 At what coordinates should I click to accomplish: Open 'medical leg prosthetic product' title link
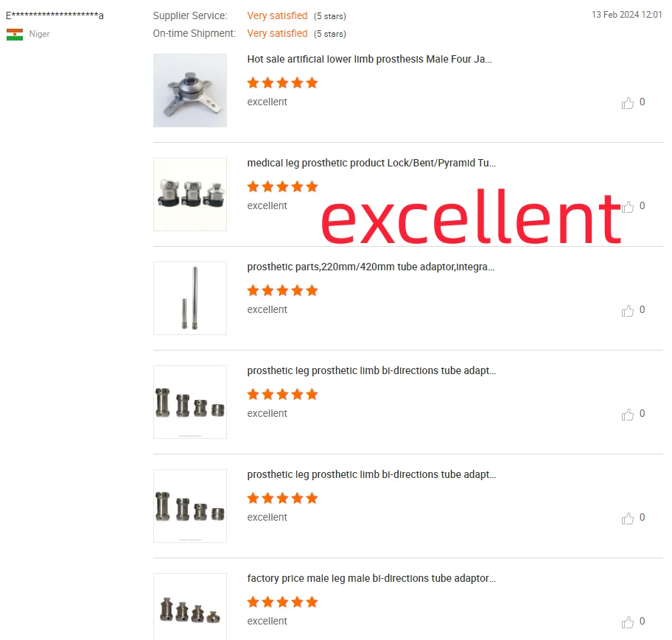pos(371,163)
